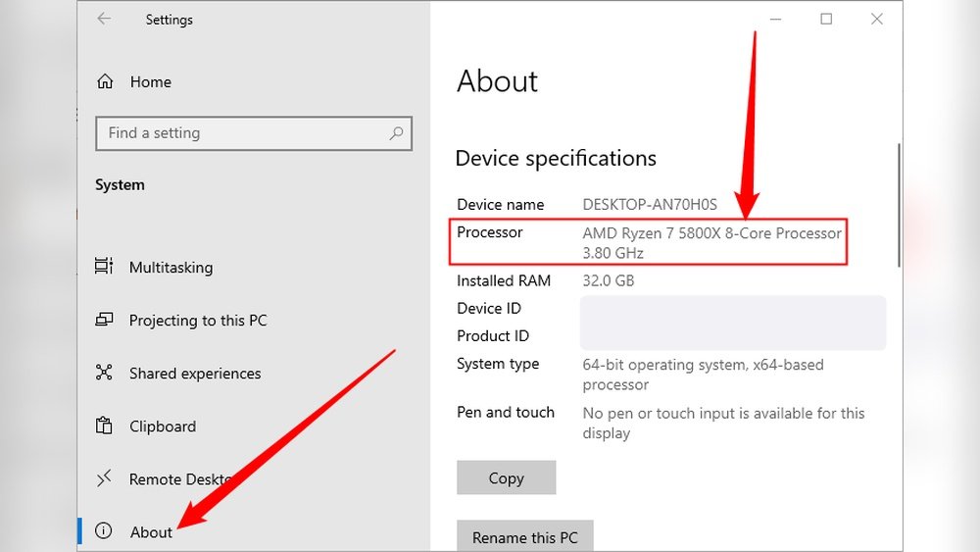
Task: Select the Processor name text
Action: pyautogui.click(x=711, y=233)
